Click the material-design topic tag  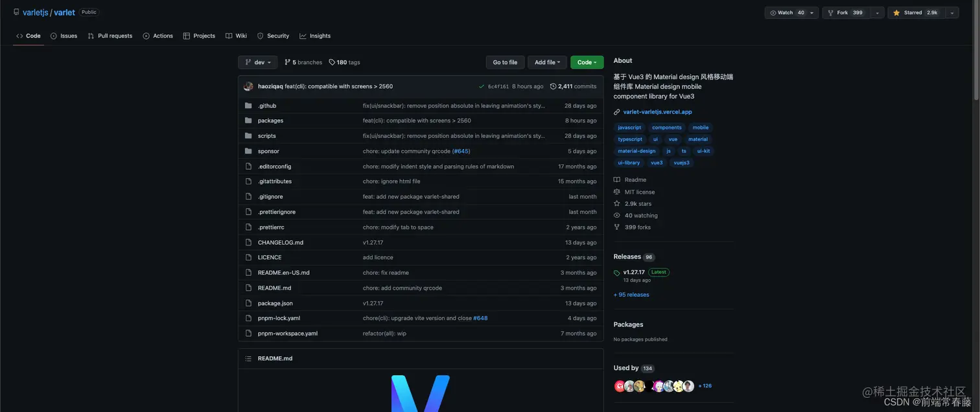tap(636, 151)
